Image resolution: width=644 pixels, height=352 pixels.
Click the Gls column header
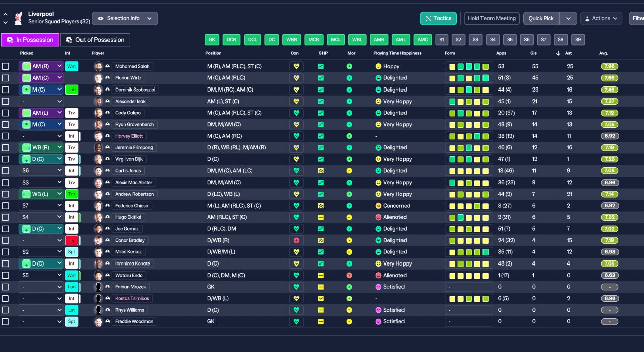533,53
